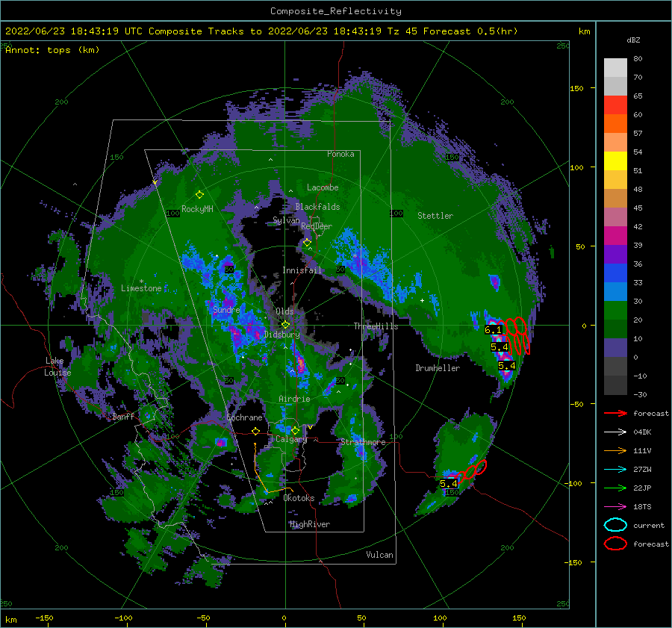
Task: Click the HighRiver label
Action: pos(310,524)
